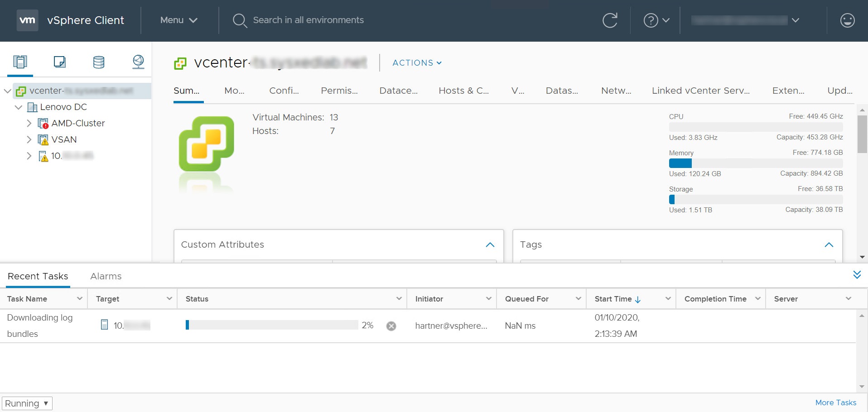This screenshot has height=412, width=868.
Task: Open the ACTIONS dropdown
Action: point(417,63)
